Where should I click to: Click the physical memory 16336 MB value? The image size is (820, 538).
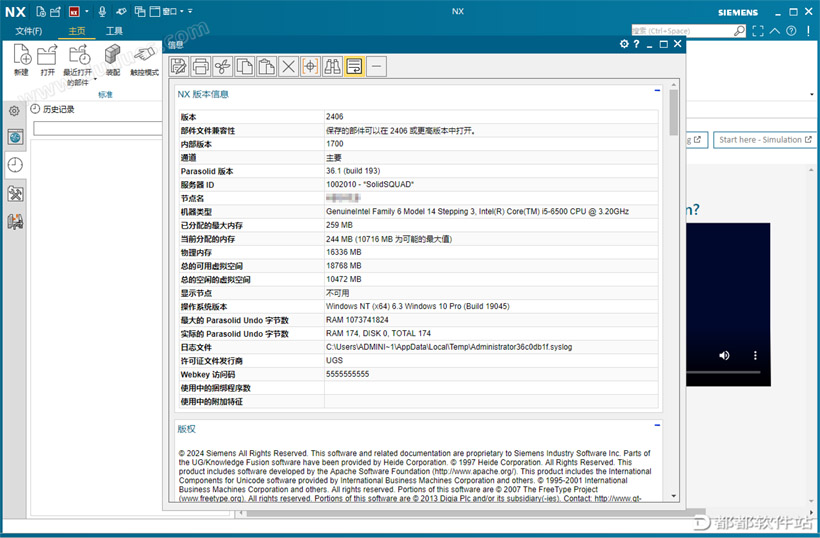coord(344,252)
